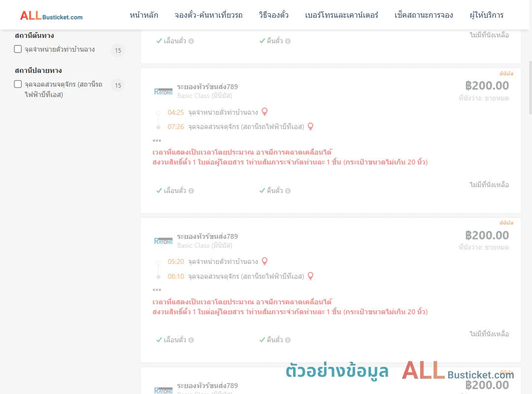Click green check next to เลื่อนตั๋ว on 04:25 trip

(159, 191)
